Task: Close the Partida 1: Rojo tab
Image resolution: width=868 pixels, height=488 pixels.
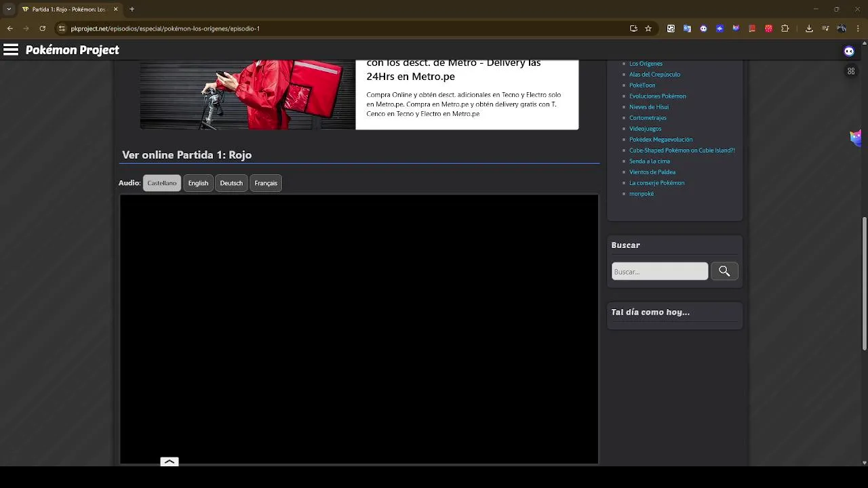Action: coord(115,9)
